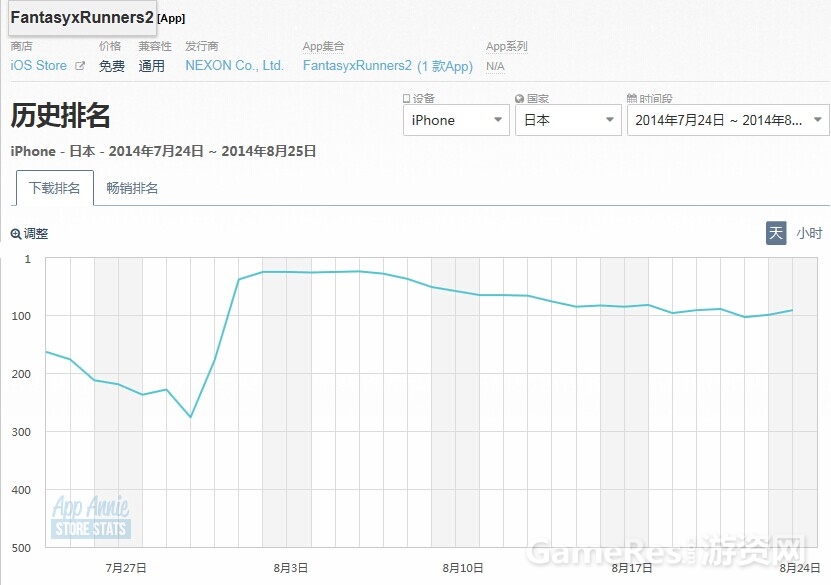Viewport: 831px width, 585px height.
Task: Switch to the 畅销排名 tab
Action: (132, 188)
